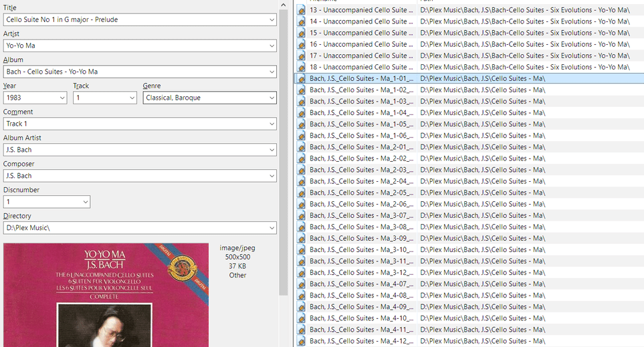The image size is (644, 347).
Task: Expand the Discnumber dropdown
Action: point(86,202)
